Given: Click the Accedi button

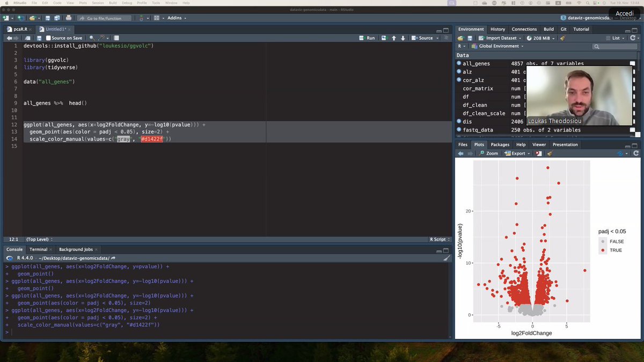Looking at the screenshot, I should coord(625,13).
